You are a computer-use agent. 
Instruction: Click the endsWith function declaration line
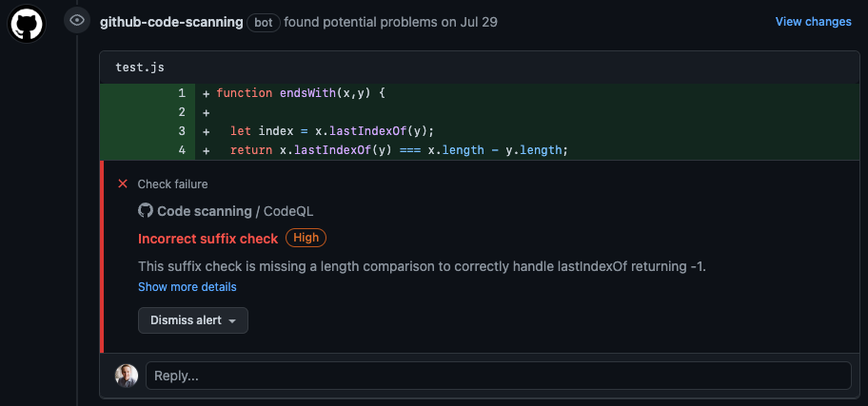pyautogui.click(x=300, y=93)
